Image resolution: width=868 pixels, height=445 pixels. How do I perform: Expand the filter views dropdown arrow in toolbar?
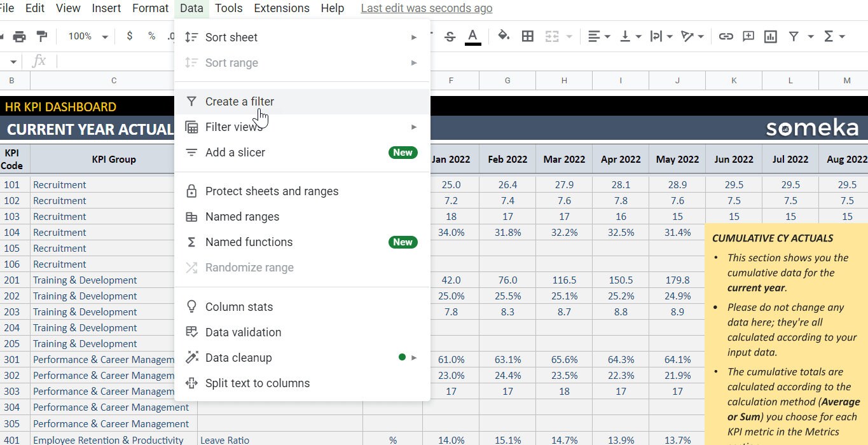pyautogui.click(x=810, y=37)
